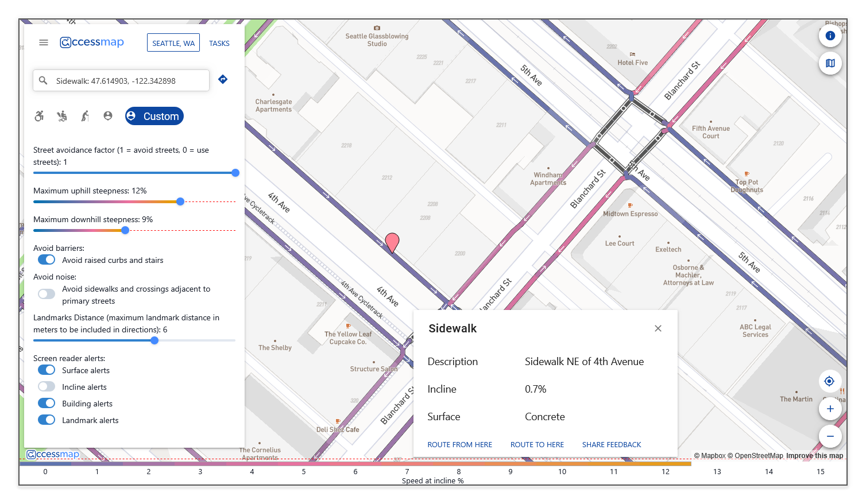Click Route From Here
The image size is (866, 504).
[459, 445]
